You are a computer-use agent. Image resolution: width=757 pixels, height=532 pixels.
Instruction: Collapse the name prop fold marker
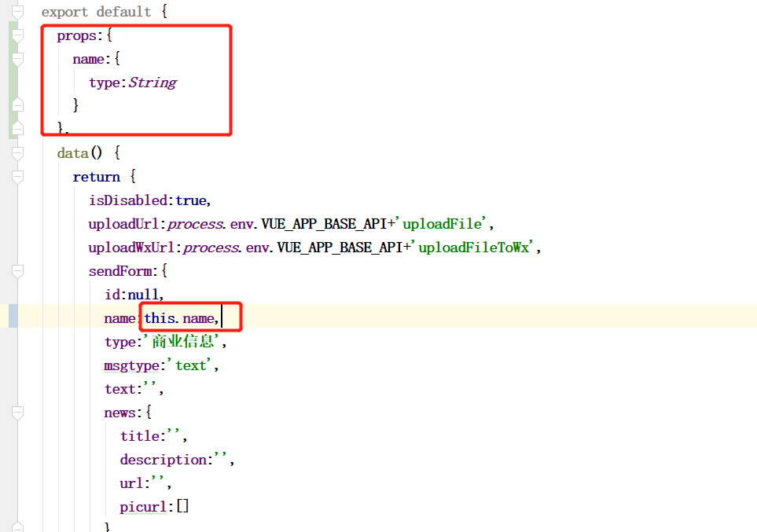pos(17,60)
